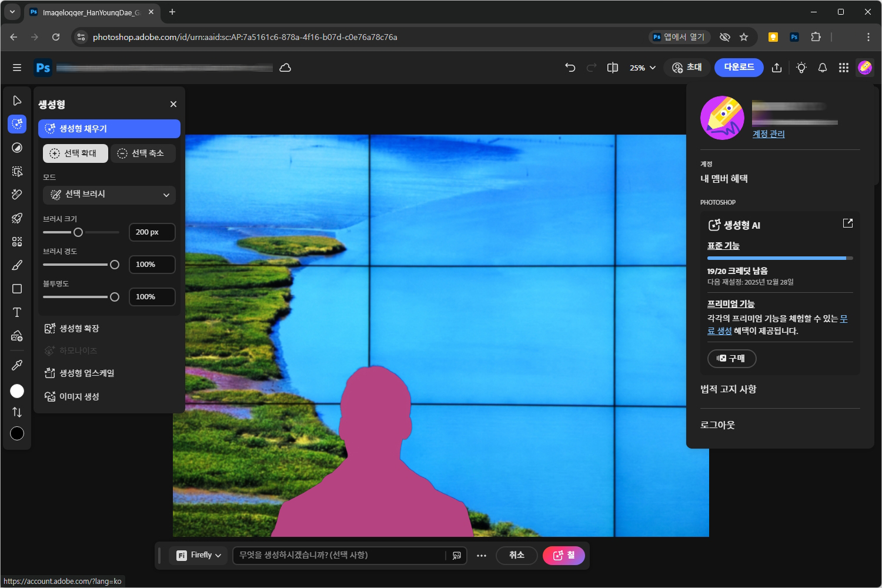Choose the object selection tool
Image resolution: width=882 pixels, height=588 pixels.
click(17, 171)
